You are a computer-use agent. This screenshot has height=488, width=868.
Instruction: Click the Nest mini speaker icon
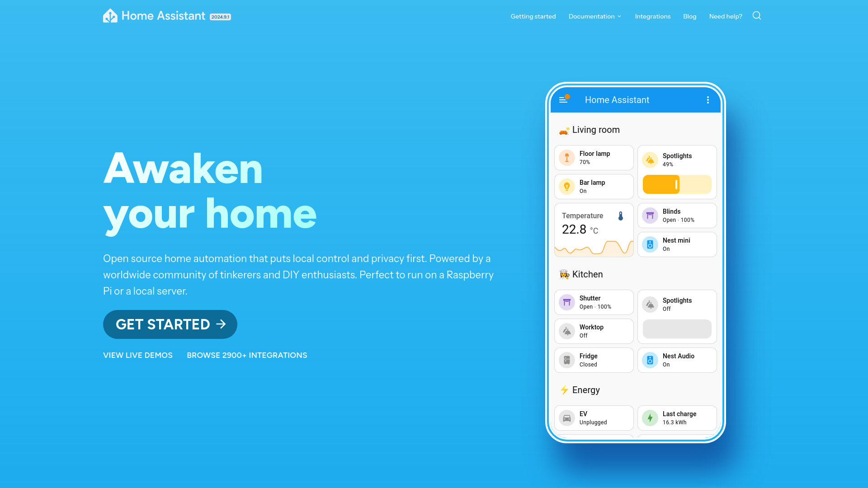(x=650, y=244)
